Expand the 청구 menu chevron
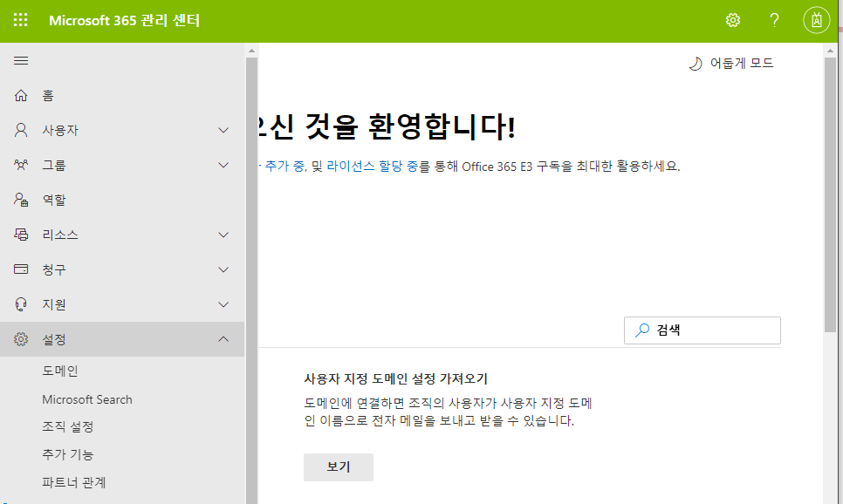This screenshot has height=504, width=843. (x=223, y=269)
